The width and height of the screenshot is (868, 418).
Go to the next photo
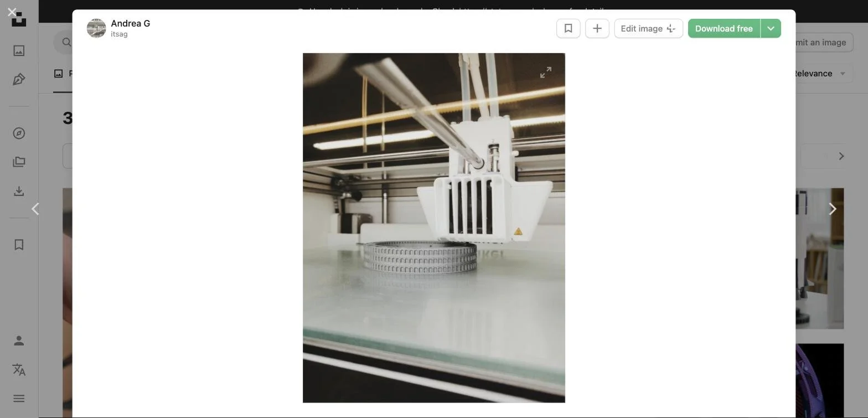pyautogui.click(x=832, y=209)
